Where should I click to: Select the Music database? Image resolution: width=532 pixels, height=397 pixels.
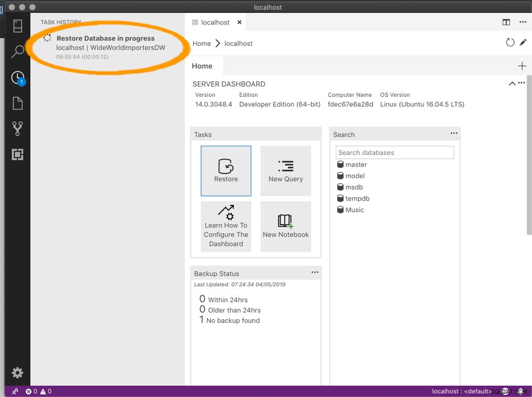click(x=351, y=210)
